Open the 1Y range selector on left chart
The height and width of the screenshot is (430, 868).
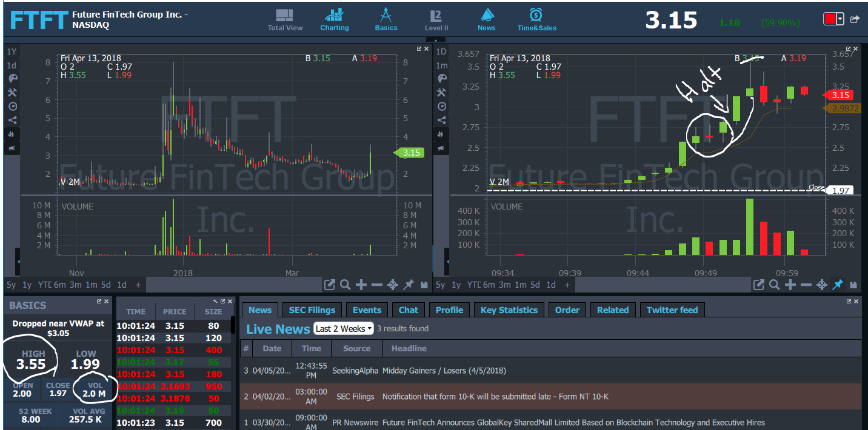(12, 51)
